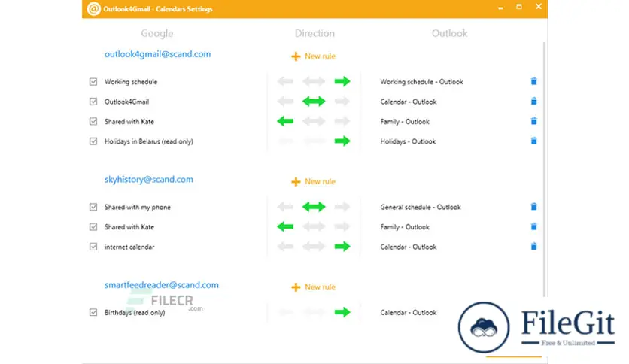Delete the Working schedule - Outlook rule

533,81
